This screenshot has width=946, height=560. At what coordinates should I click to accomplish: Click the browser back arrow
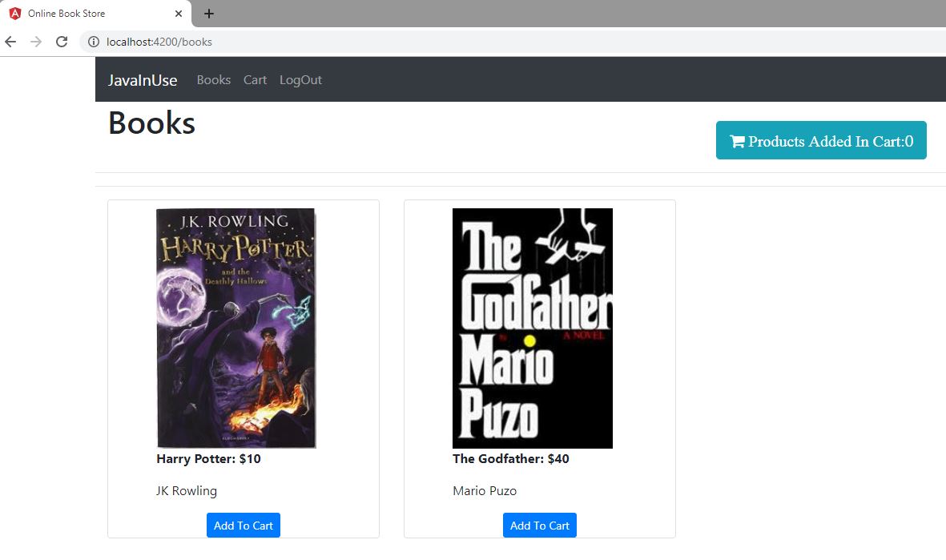point(10,42)
